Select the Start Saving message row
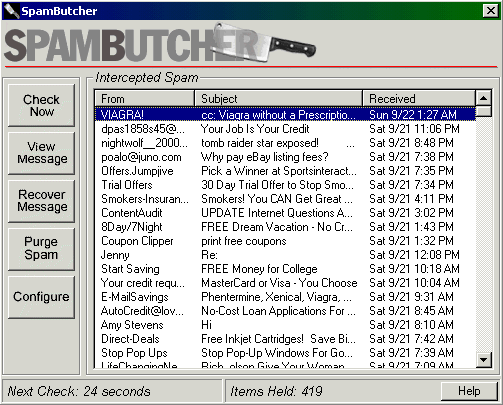Image resolution: width=503 pixels, height=405 pixels. 285,269
